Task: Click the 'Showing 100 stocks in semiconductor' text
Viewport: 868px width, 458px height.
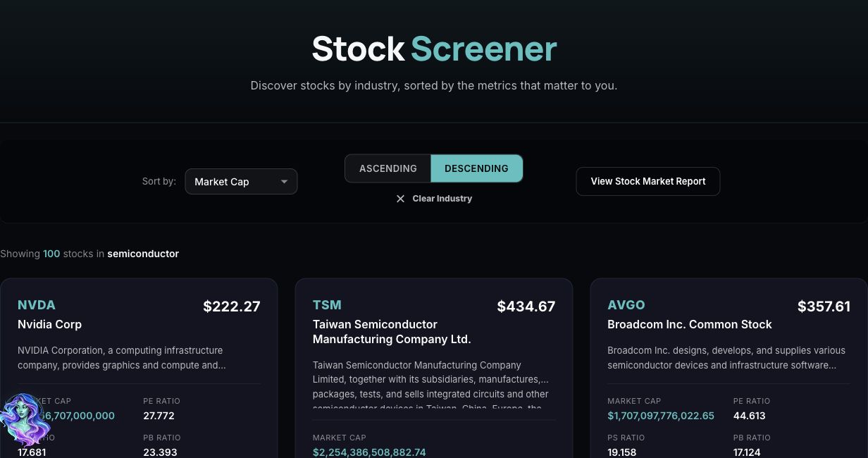Action: click(89, 254)
